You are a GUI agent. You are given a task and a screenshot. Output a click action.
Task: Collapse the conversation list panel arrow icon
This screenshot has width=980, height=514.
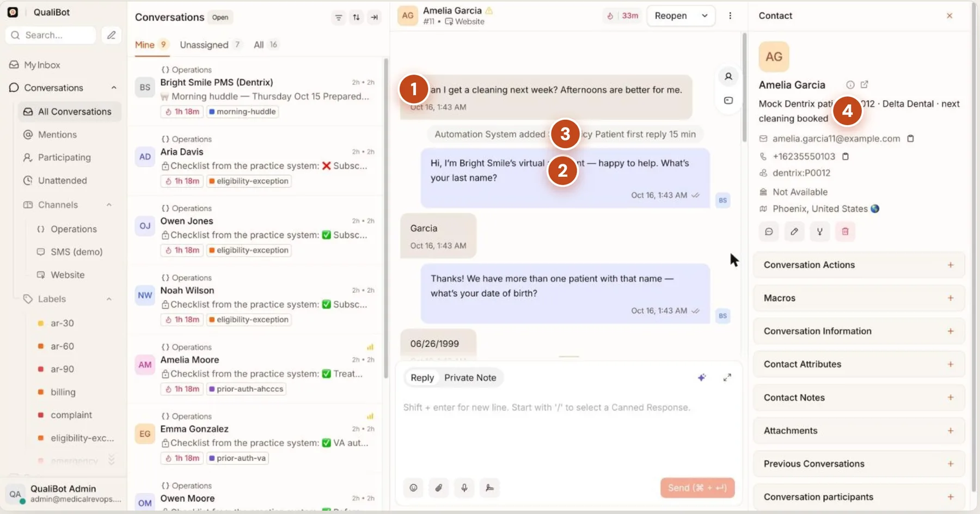[x=374, y=17]
